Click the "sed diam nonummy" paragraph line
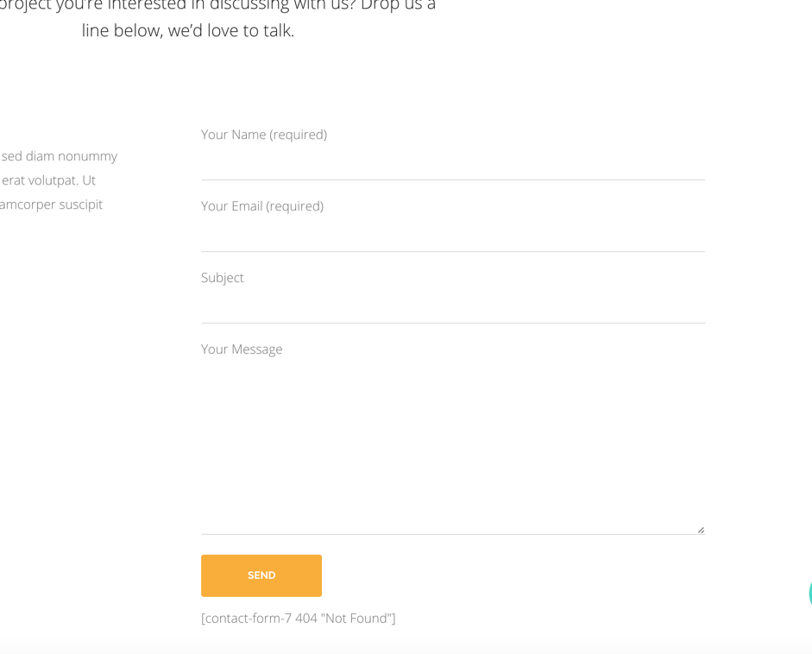812x654 pixels. (x=59, y=156)
